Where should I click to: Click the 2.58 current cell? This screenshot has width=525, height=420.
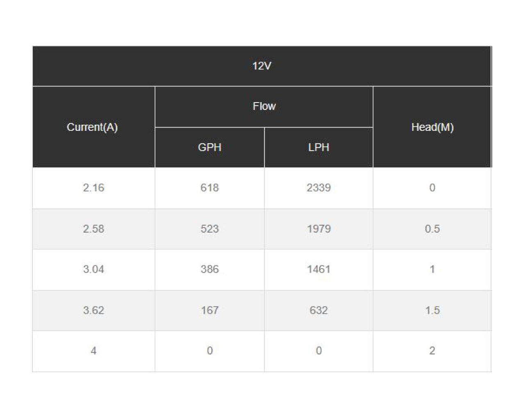click(94, 229)
